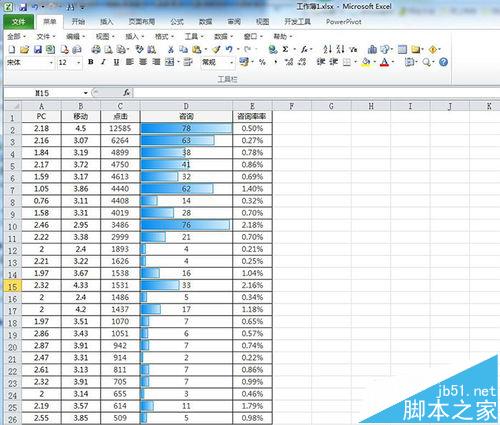Click formula bar fx button
Image resolution: width=500 pixels, height=425 pixels.
tap(127, 93)
